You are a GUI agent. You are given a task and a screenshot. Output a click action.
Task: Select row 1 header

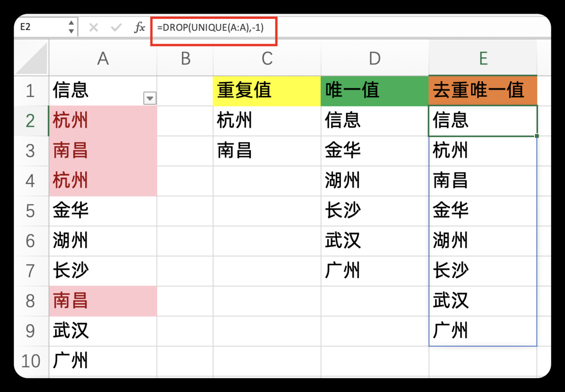[31, 91]
